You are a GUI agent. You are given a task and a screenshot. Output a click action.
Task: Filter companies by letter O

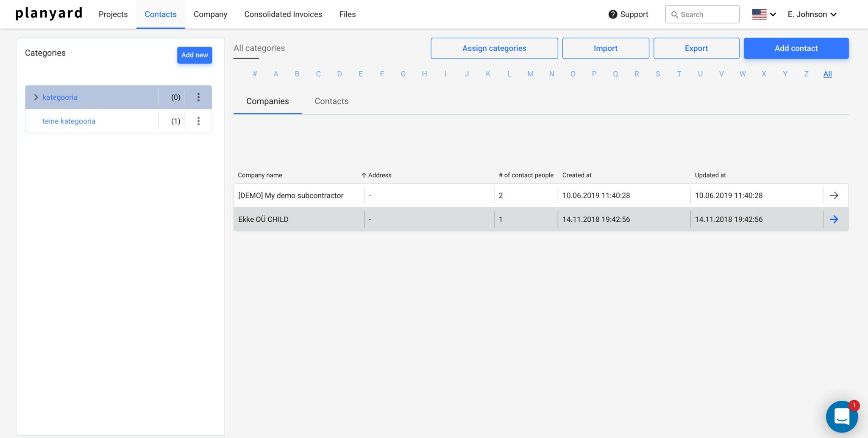click(573, 74)
